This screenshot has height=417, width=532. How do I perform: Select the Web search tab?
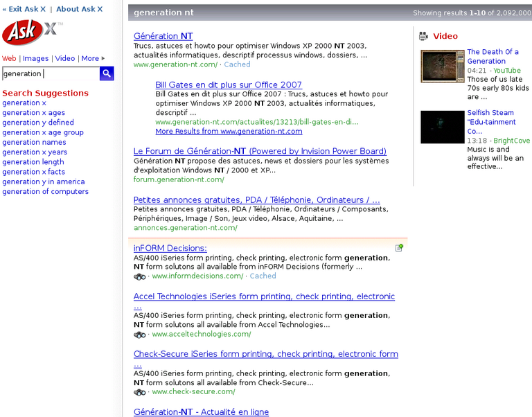[x=9, y=58]
